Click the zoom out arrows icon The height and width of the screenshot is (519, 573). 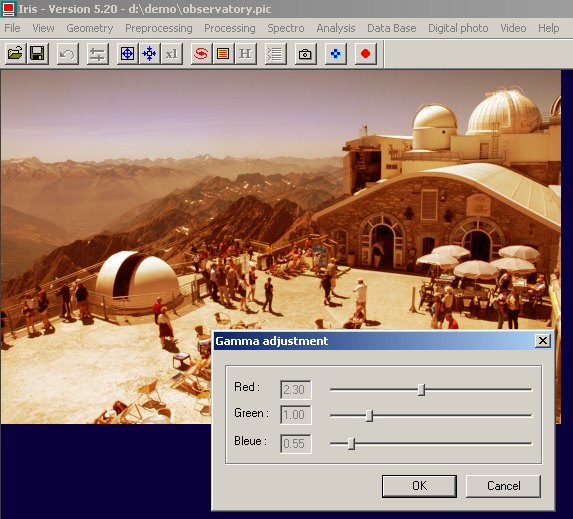pos(149,54)
